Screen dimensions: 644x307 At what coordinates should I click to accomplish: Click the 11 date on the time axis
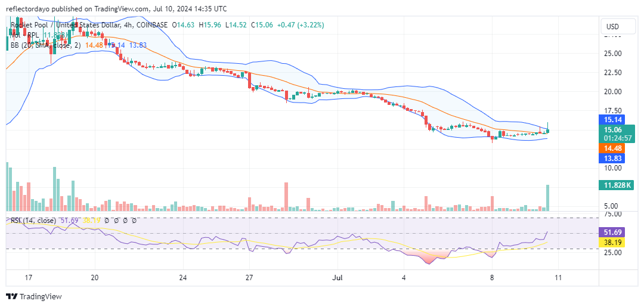(x=558, y=277)
